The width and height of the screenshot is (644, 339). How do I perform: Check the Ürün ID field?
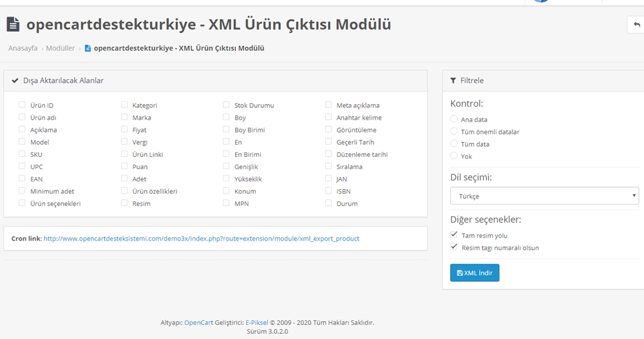pyautogui.click(x=22, y=105)
